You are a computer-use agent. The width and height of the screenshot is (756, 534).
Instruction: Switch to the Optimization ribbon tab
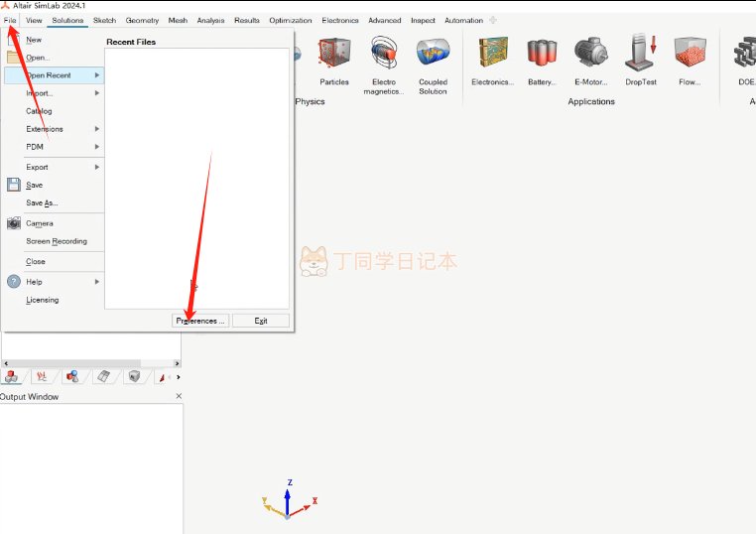[291, 20]
